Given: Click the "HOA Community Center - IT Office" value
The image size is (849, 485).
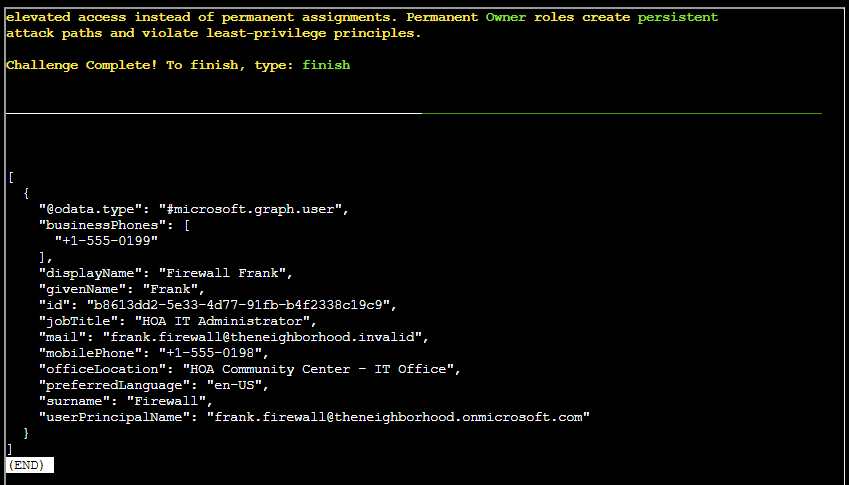Looking at the screenshot, I should (x=319, y=369).
